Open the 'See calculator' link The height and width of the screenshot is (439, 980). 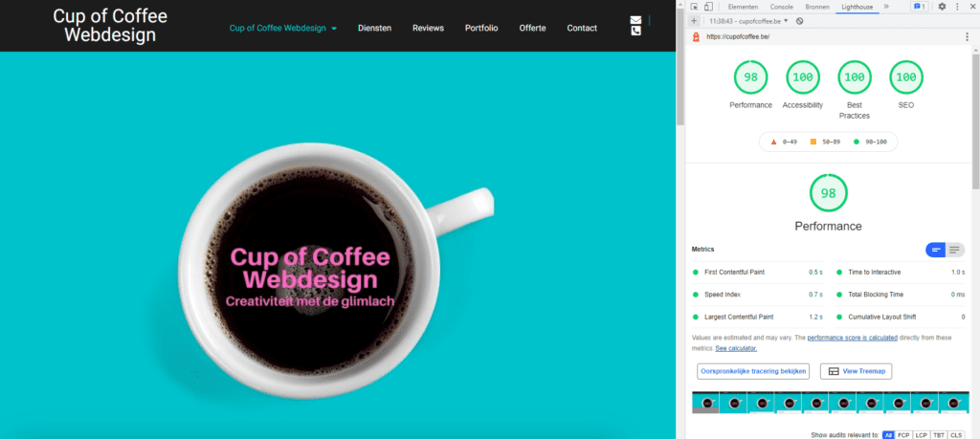point(736,348)
